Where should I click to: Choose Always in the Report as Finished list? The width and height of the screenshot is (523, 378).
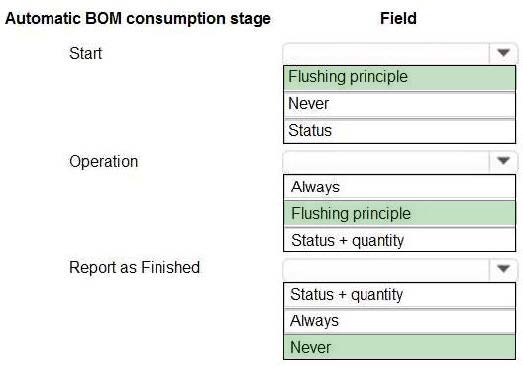point(399,321)
